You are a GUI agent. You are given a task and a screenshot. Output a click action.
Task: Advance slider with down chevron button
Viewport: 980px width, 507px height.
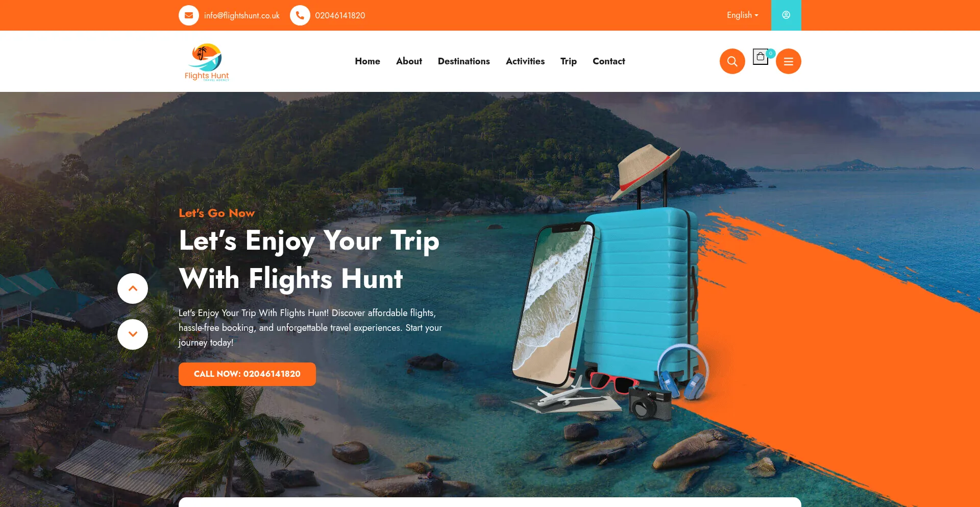tap(133, 334)
